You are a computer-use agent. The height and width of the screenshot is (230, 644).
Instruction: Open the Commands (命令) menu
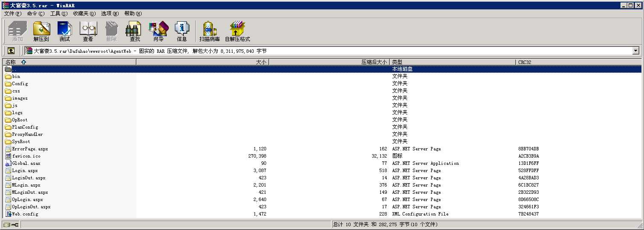coord(36,14)
